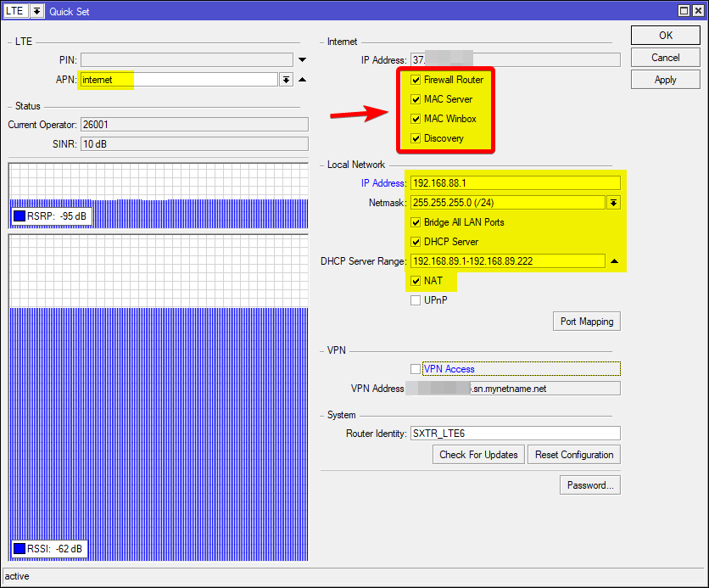Open the LTE mode dropdown arrow
Screen dimensions: 709x588
37,11
